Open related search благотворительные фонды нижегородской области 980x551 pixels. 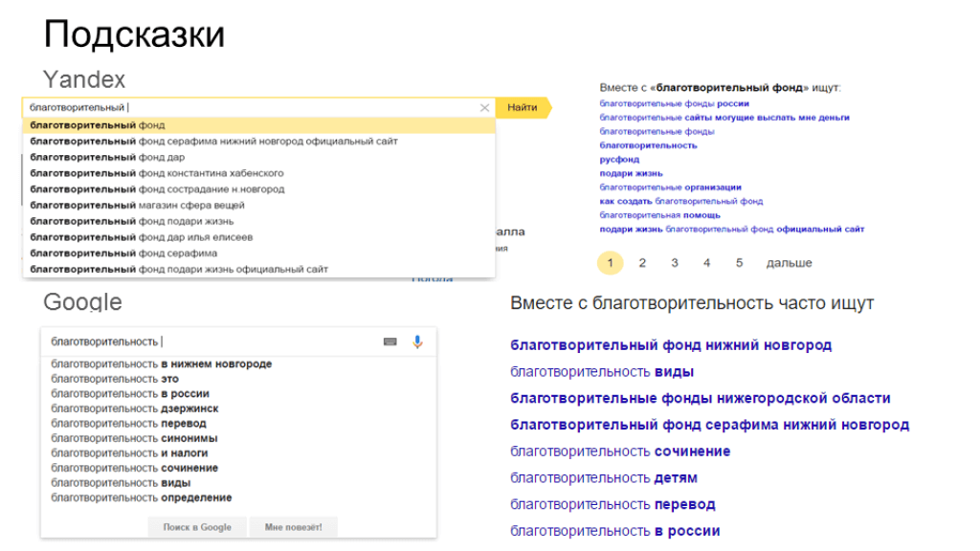(700, 398)
